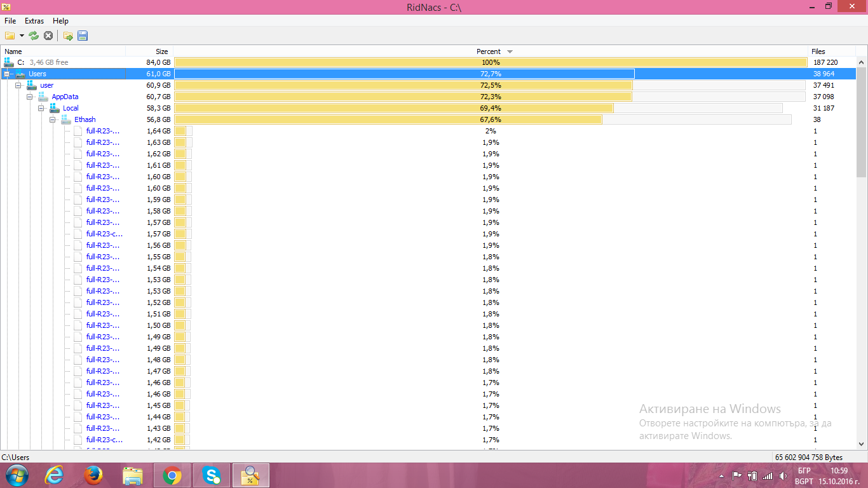Click the gray stop scan icon

(x=48, y=36)
